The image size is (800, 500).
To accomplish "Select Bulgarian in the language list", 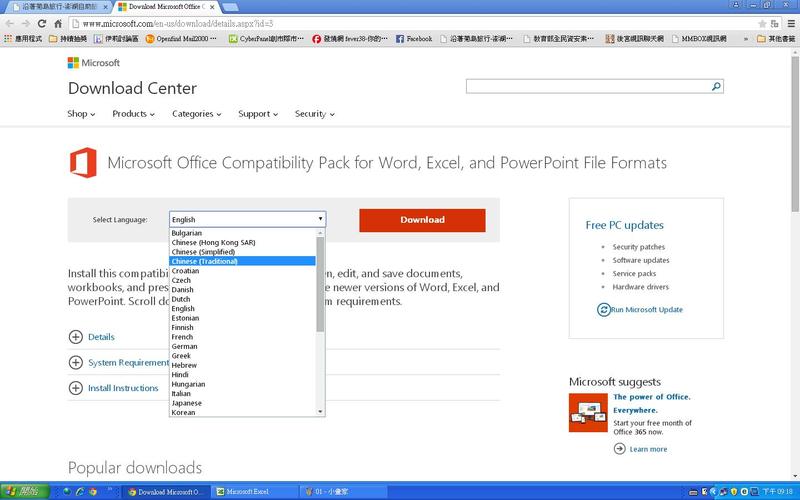I will point(242,233).
